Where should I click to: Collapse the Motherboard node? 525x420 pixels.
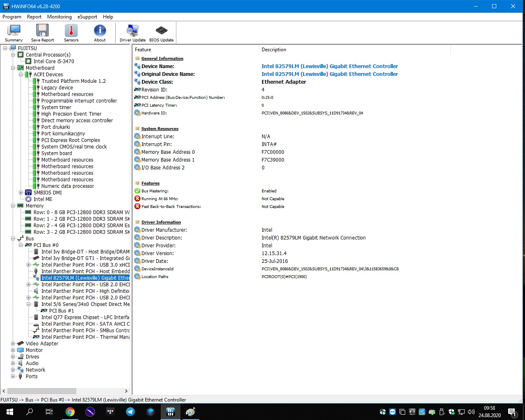(x=13, y=68)
